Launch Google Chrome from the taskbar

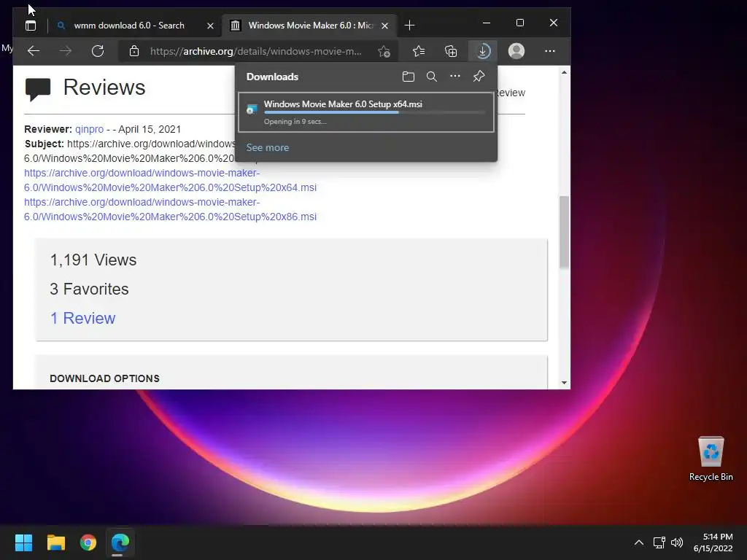pos(88,542)
